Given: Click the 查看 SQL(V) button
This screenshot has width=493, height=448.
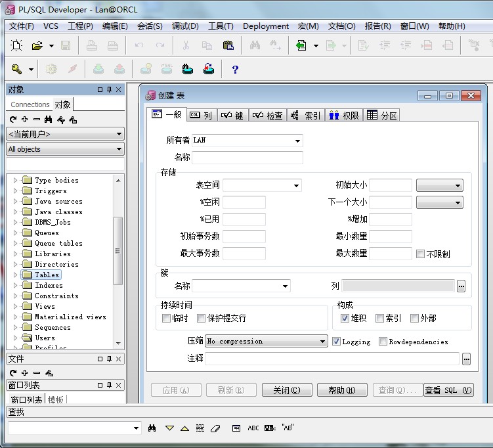Looking at the screenshot, I should (x=448, y=390).
